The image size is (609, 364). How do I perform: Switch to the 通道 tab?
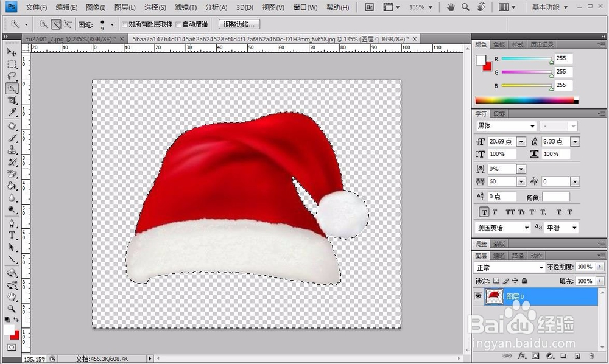[x=499, y=256]
